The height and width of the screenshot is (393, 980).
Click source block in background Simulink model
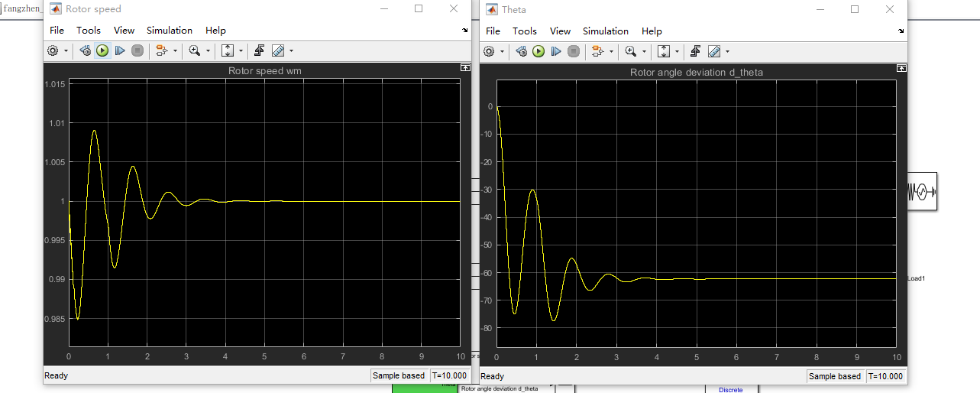[922, 191]
